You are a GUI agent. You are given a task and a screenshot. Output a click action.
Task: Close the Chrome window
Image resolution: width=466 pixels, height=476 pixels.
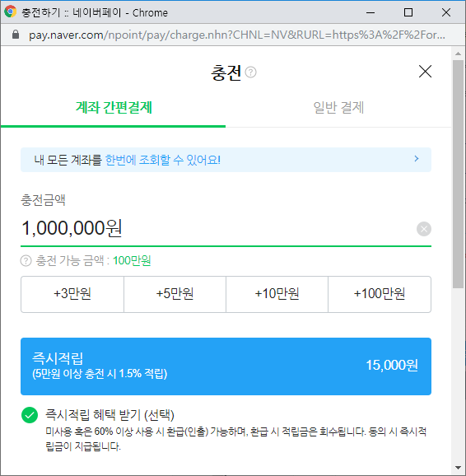click(x=446, y=12)
